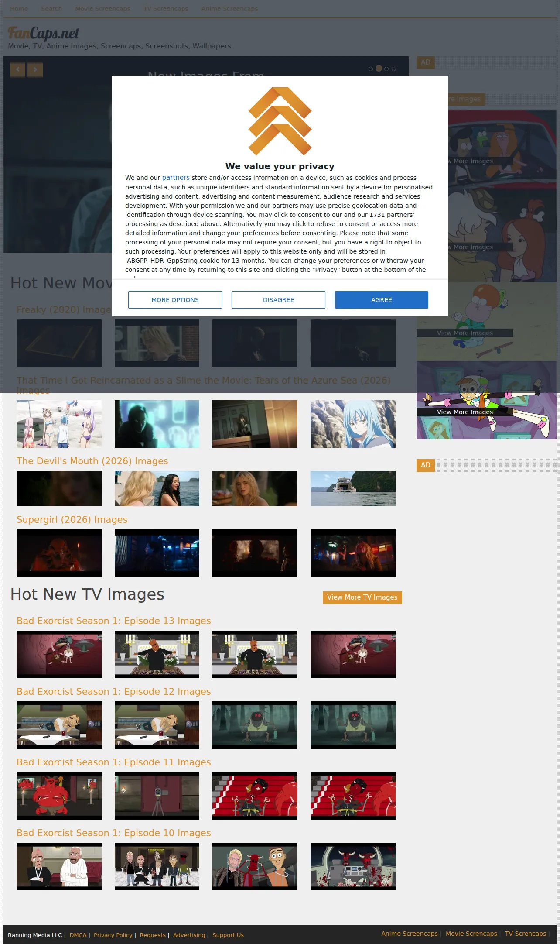Follow the partners link in the privacy notice
The width and height of the screenshot is (560, 944).
176,178
